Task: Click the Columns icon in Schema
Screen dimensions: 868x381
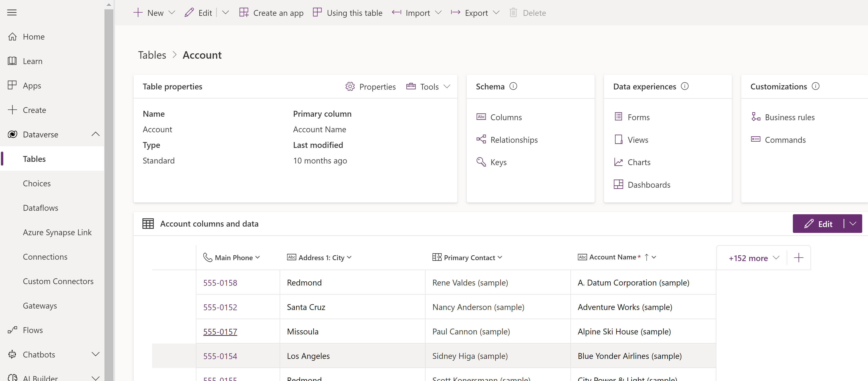Action: coord(482,117)
